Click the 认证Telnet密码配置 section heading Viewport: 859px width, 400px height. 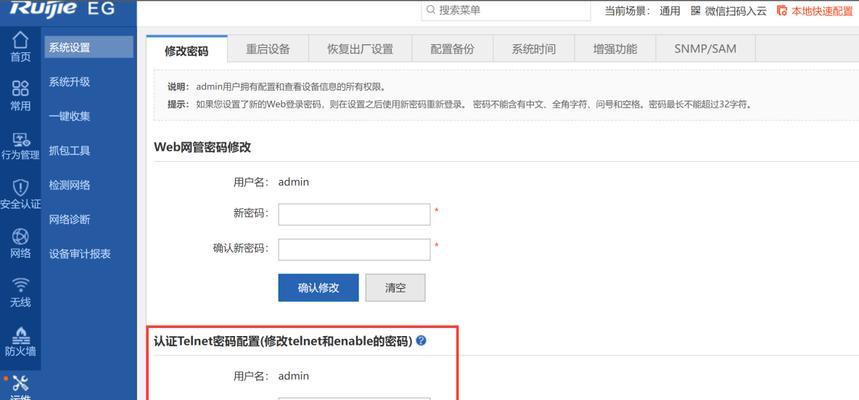click(x=283, y=341)
